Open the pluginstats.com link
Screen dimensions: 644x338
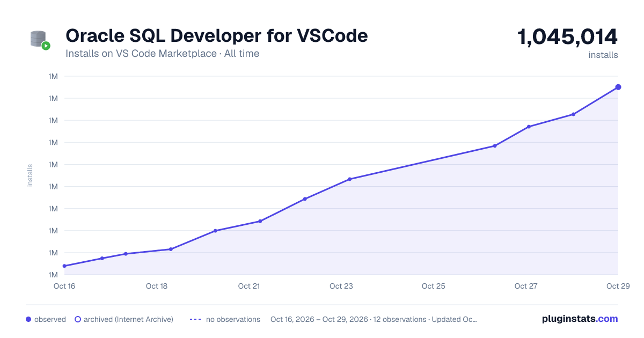(x=580, y=319)
